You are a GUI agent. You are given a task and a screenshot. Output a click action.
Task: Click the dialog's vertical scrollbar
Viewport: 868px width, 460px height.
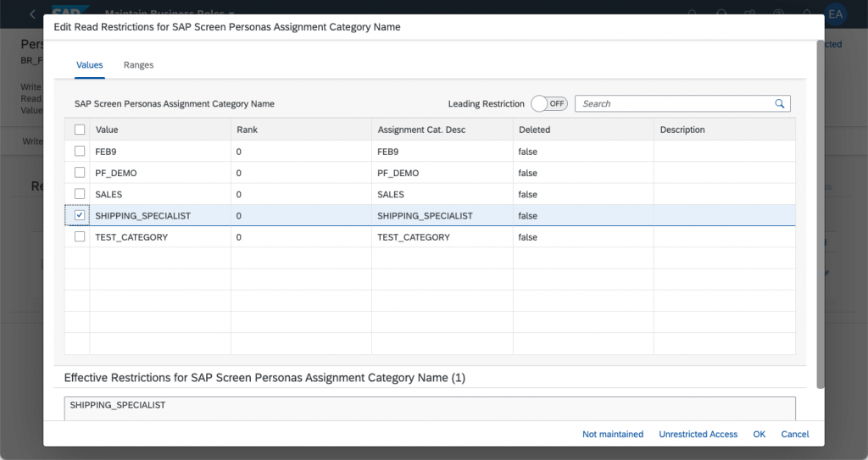click(821, 214)
